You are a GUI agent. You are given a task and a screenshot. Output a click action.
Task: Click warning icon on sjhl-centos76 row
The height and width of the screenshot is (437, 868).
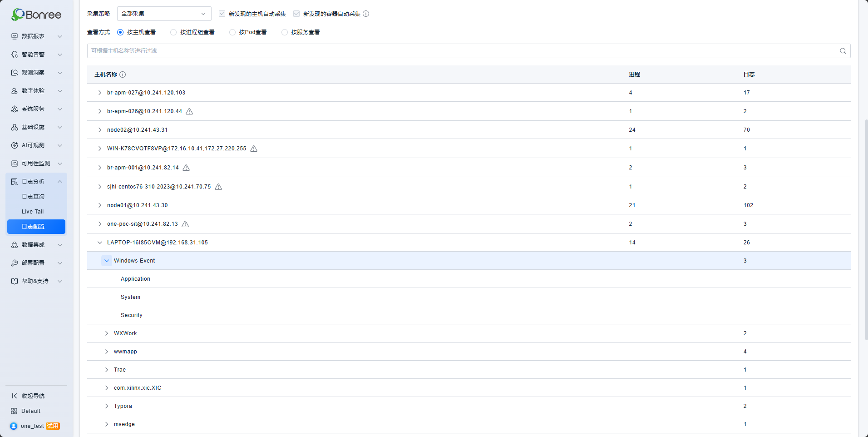click(x=218, y=187)
